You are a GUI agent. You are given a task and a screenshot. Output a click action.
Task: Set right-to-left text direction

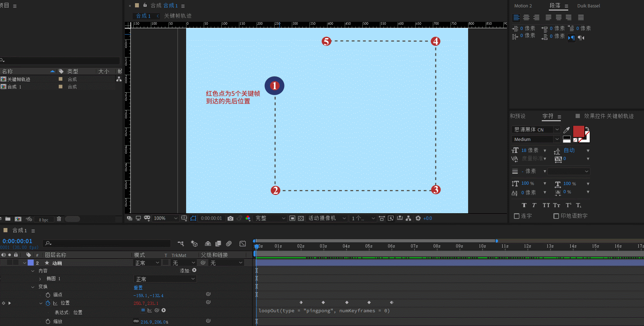click(x=581, y=38)
